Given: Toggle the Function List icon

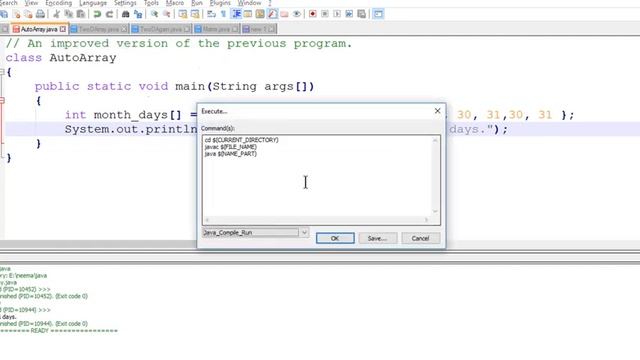Looking at the screenshot, I should [x=272, y=14].
